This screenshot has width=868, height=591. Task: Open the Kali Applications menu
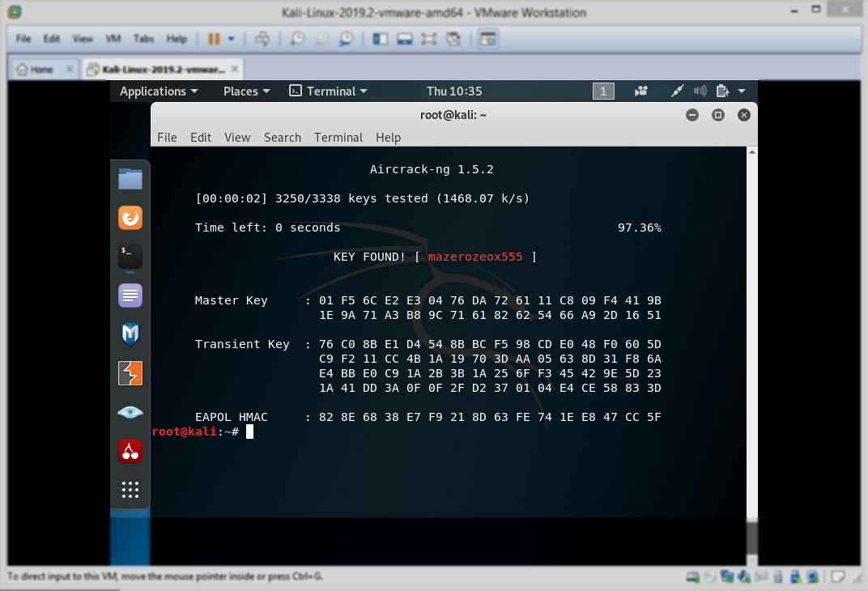tap(159, 91)
